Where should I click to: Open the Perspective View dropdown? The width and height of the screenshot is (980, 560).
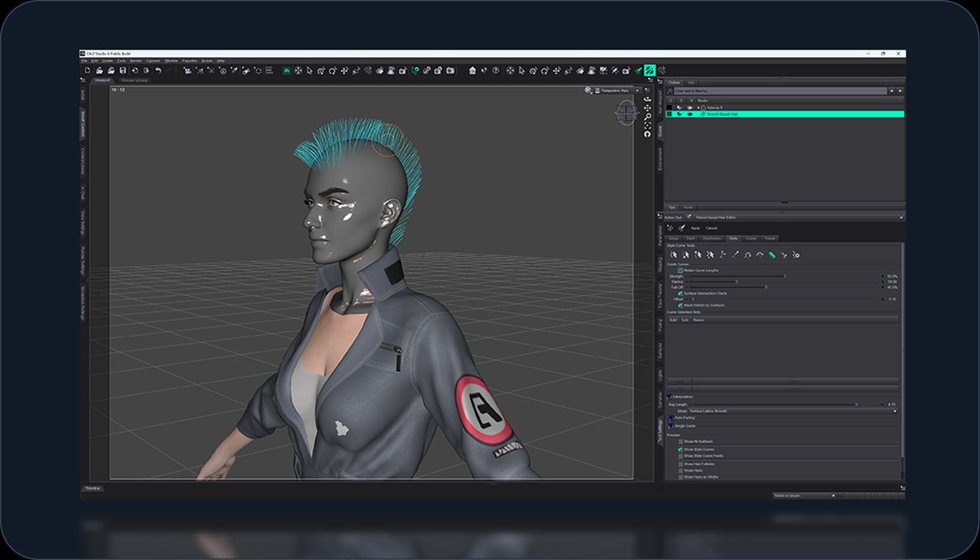point(618,91)
